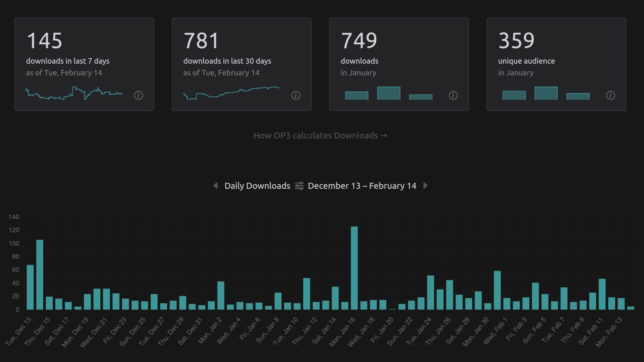Click the 140 y-axis value
644x362 pixels.
point(14,217)
